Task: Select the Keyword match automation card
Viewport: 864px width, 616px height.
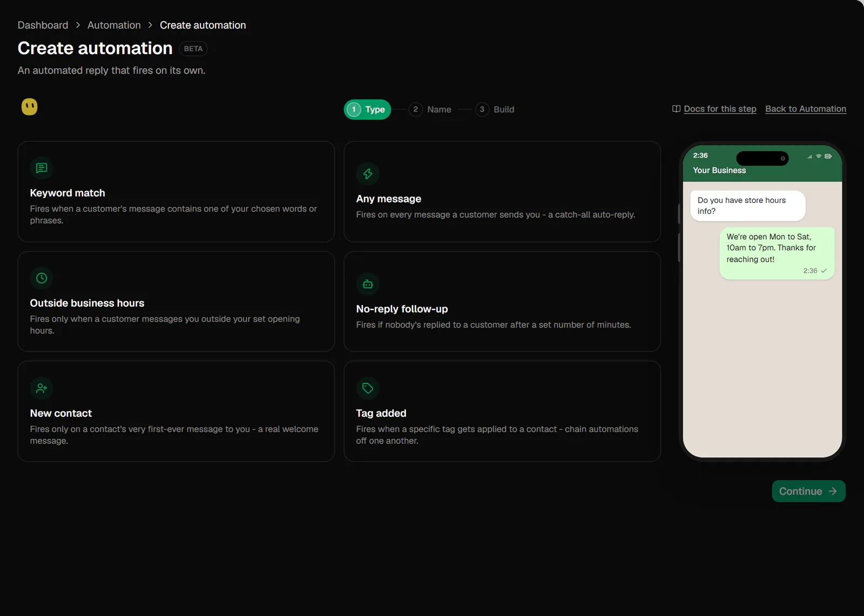Action: tap(176, 192)
